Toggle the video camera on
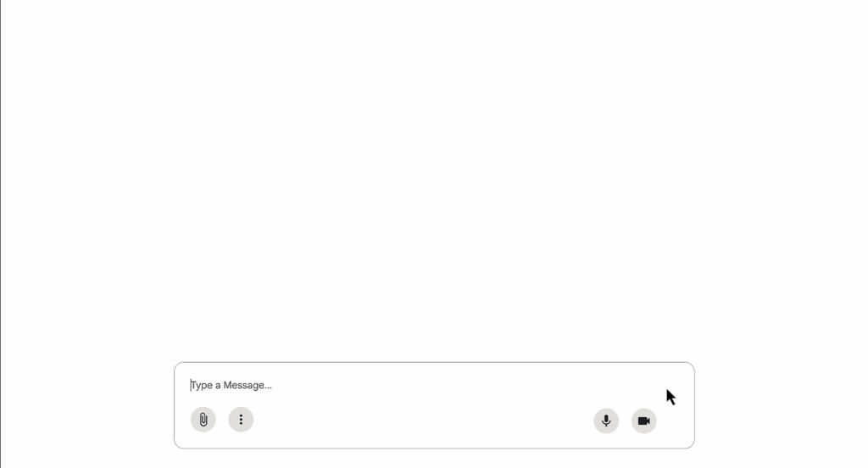Screen dimensions: 868x468 [x=644, y=421]
